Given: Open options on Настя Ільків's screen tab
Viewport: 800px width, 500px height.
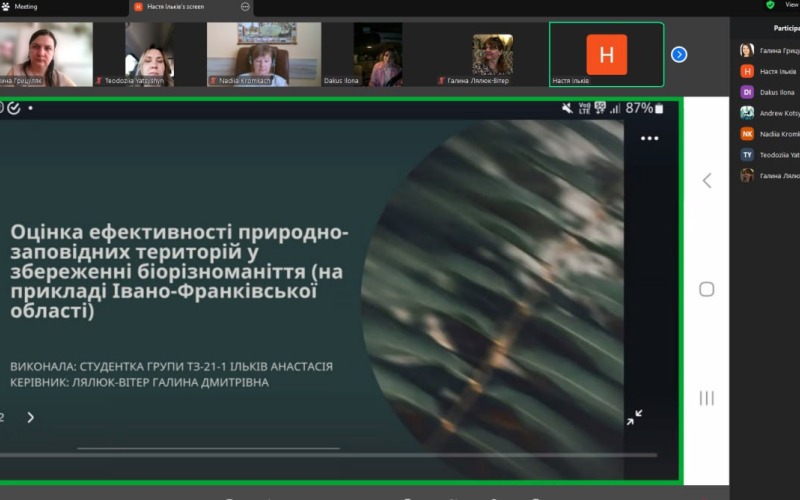Looking at the screenshot, I should click(x=245, y=7).
